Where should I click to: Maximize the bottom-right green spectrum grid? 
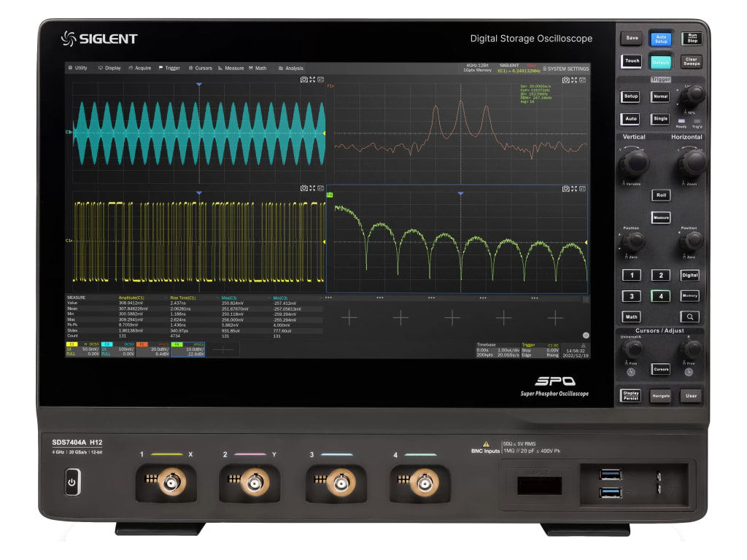574,189
